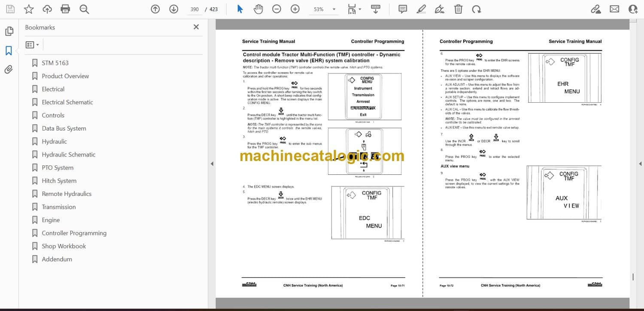Image resolution: width=644 pixels, height=311 pixels.
Task: Open the Attachments panel
Action: pos(9,70)
